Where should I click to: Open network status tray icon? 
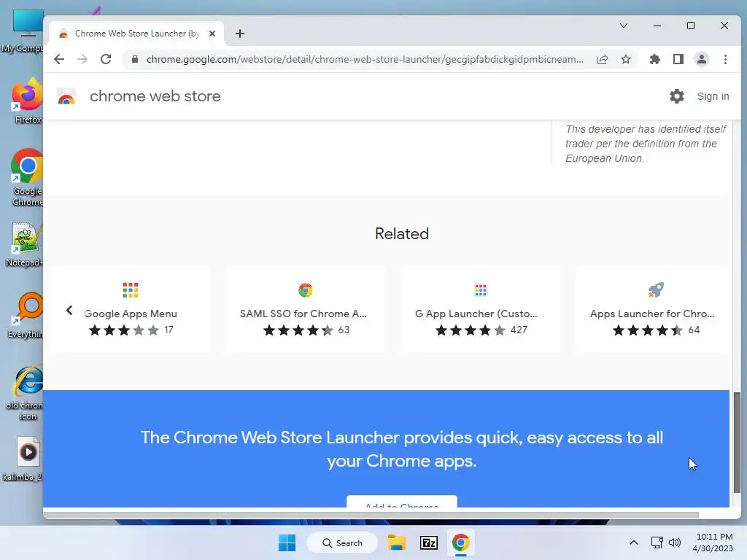point(657,542)
